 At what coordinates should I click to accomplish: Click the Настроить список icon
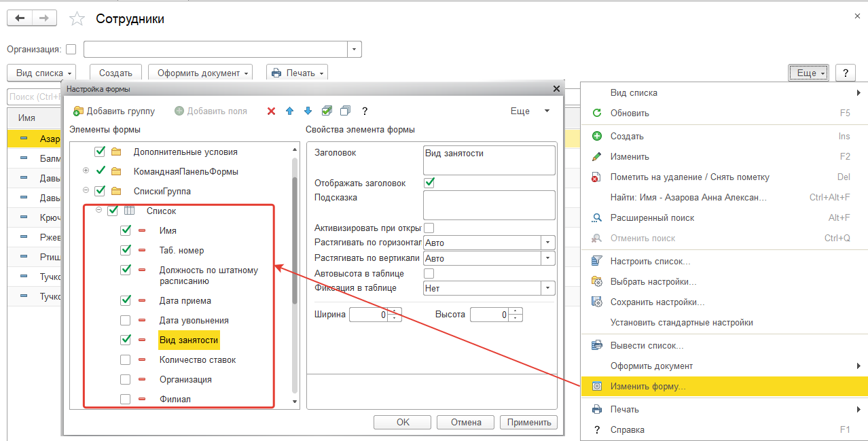pos(597,261)
